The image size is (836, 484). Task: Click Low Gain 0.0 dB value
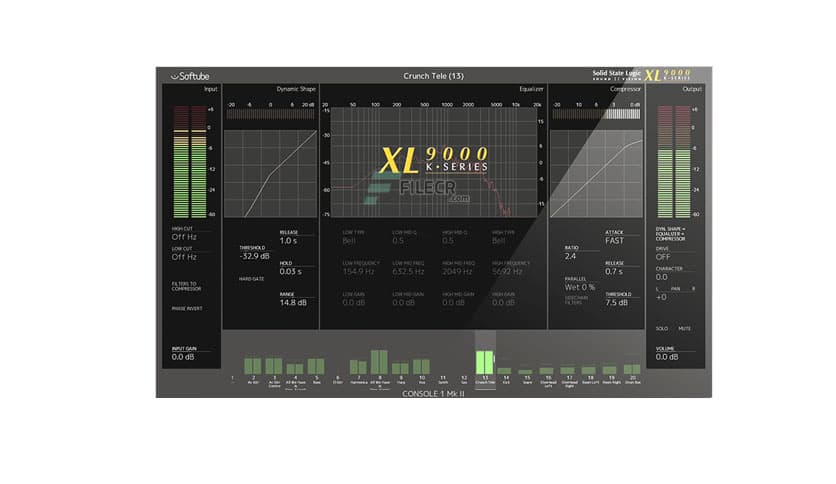(x=353, y=303)
